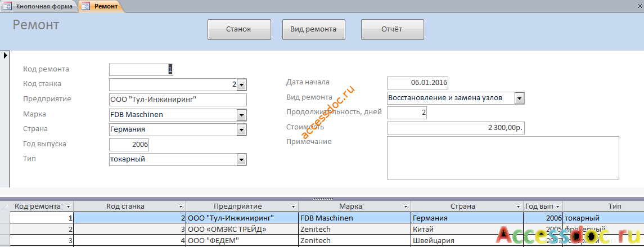Click the Примечание text area
The height and width of the screenshot is (247, 644).
pos(503,158)
